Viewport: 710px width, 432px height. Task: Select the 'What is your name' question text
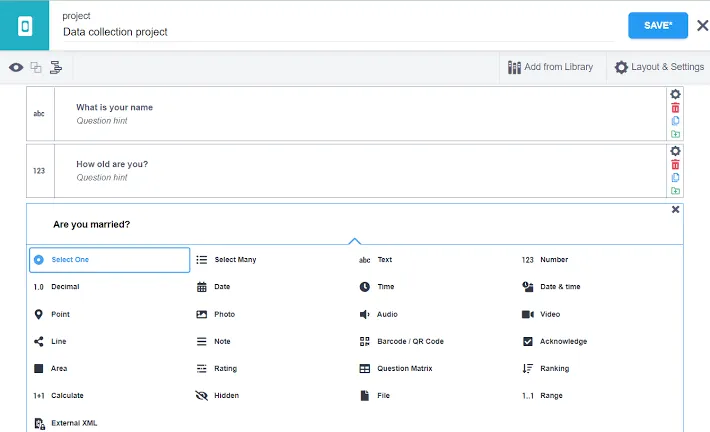(x=115, y=107)
